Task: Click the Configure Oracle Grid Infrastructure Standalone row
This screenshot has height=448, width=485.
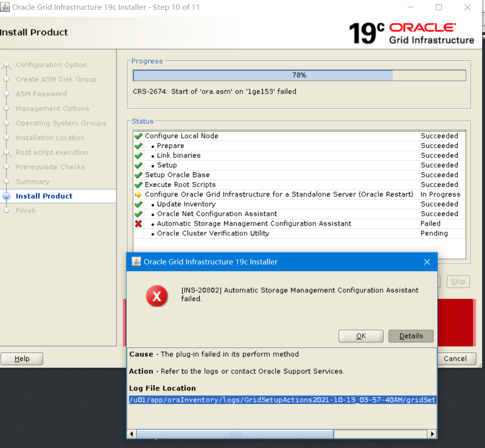Action: (299, 194)
